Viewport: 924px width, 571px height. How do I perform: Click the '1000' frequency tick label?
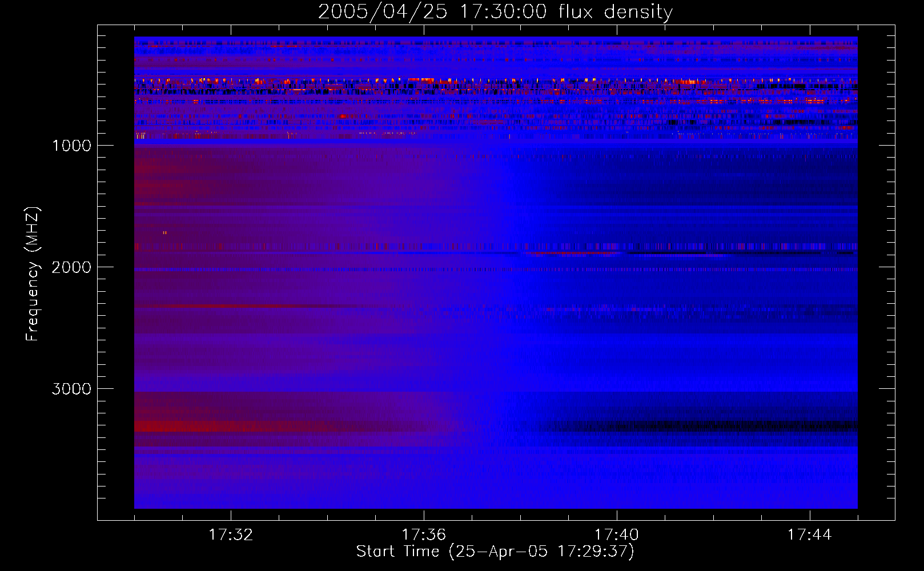coord(71,146)
